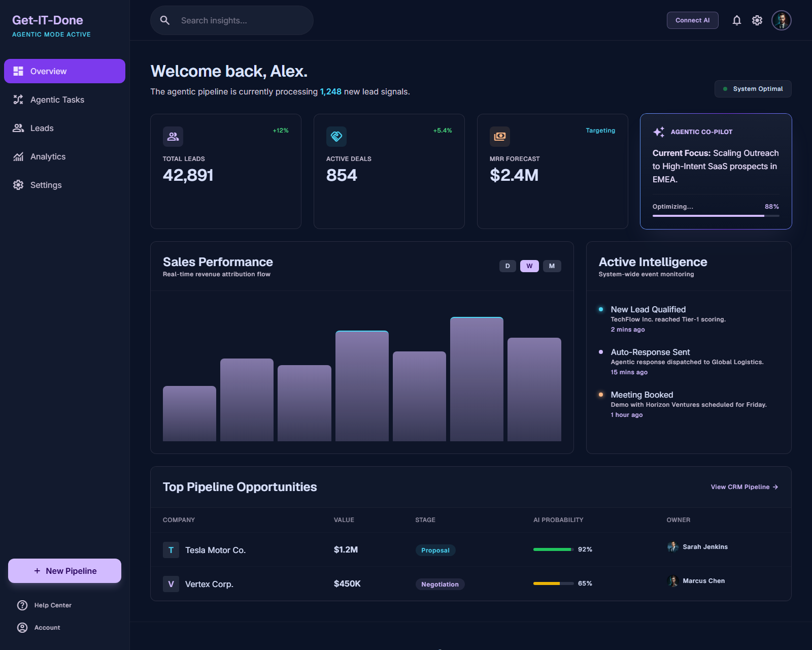Click the Vertex Corp. V badge
The height and width of the screenshot is (650, 812).
tap(171, 584)
